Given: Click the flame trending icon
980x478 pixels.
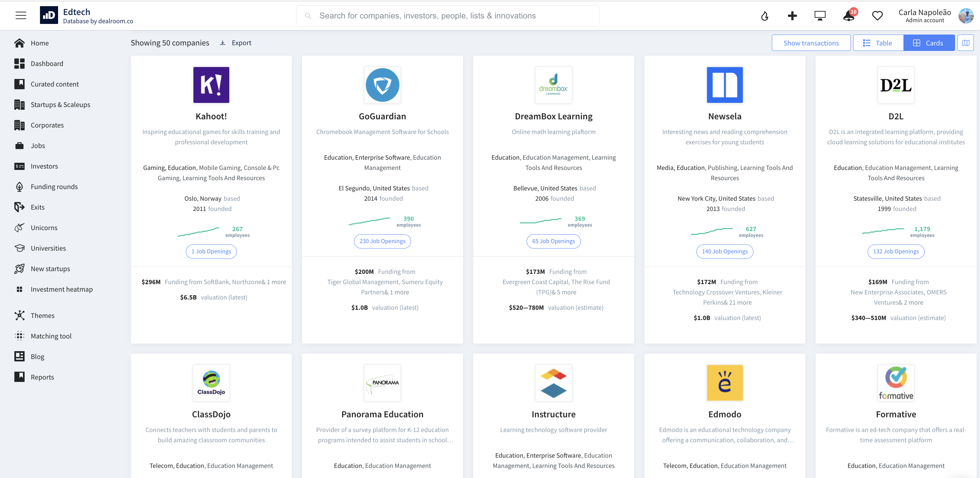Looking at the screenshot, I should tap(764, 16).
